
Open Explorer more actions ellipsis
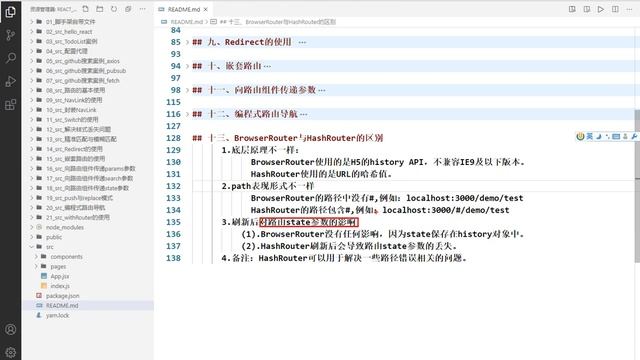142,9
